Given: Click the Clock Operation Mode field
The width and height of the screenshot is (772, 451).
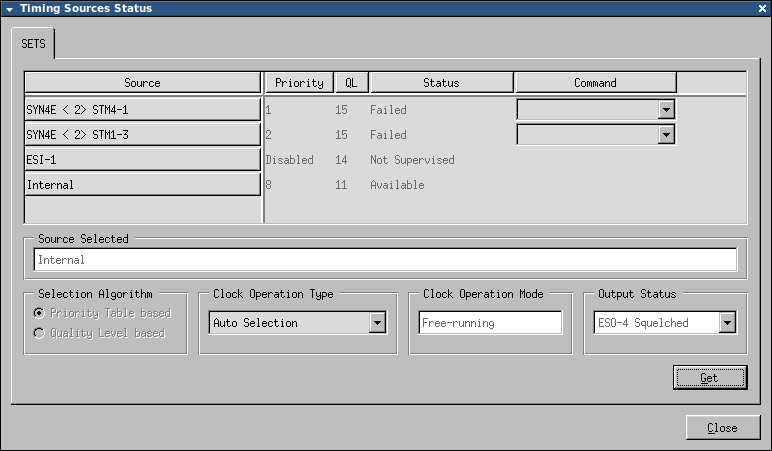Looking at the screenshot, I should click(490, 323).
